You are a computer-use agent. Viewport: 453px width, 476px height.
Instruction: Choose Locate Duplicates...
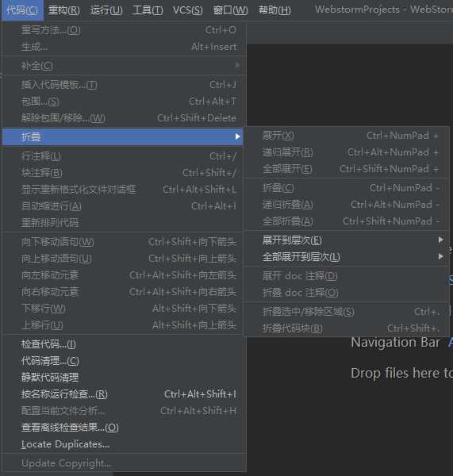[123, 444]
